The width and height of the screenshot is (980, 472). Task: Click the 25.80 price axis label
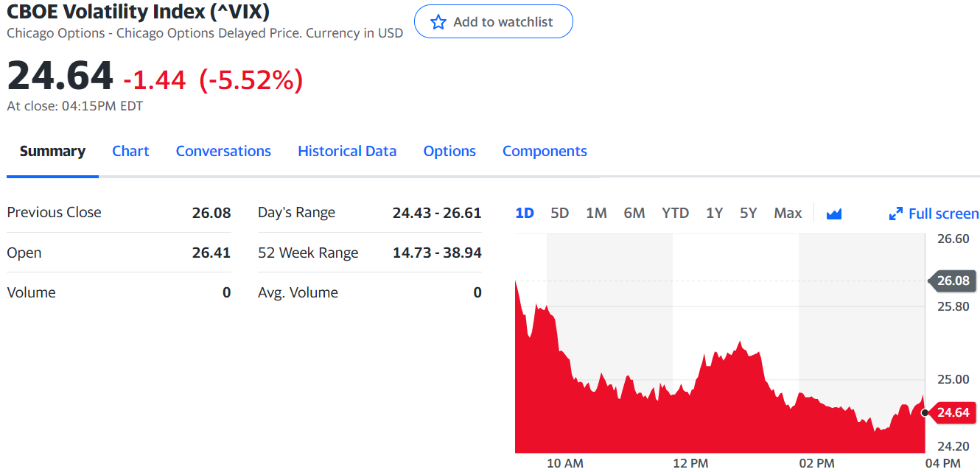953,306
